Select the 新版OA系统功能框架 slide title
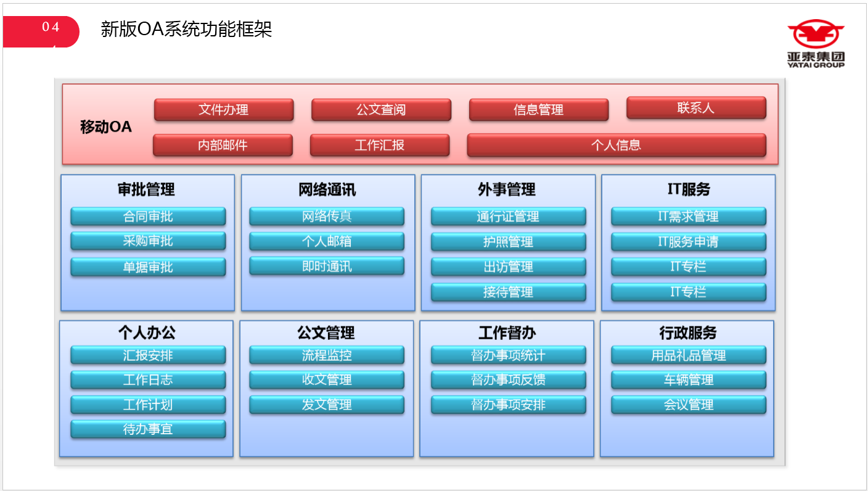The width and height of the screenshot is (868, 491). [x=186, y=30]
